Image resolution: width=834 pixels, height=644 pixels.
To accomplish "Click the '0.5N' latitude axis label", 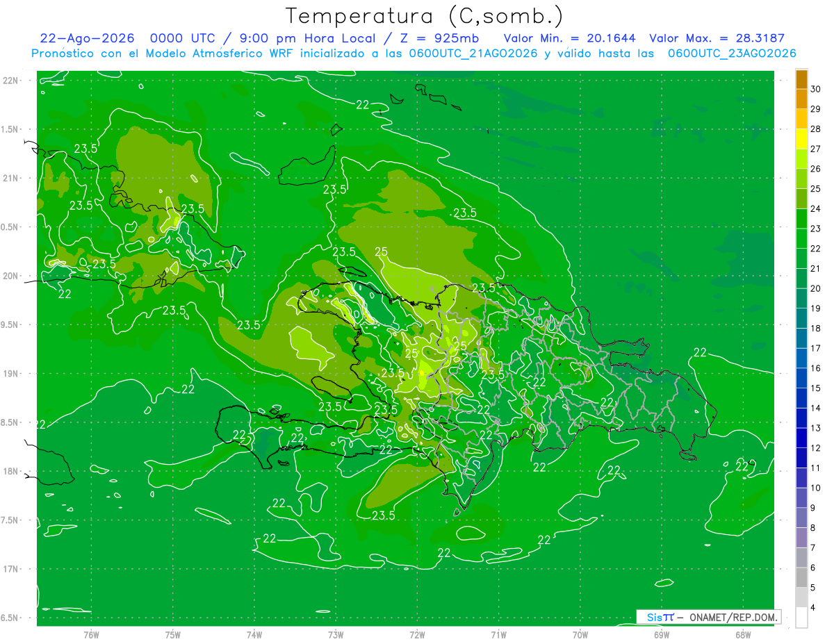I will [x=10, y=227].
